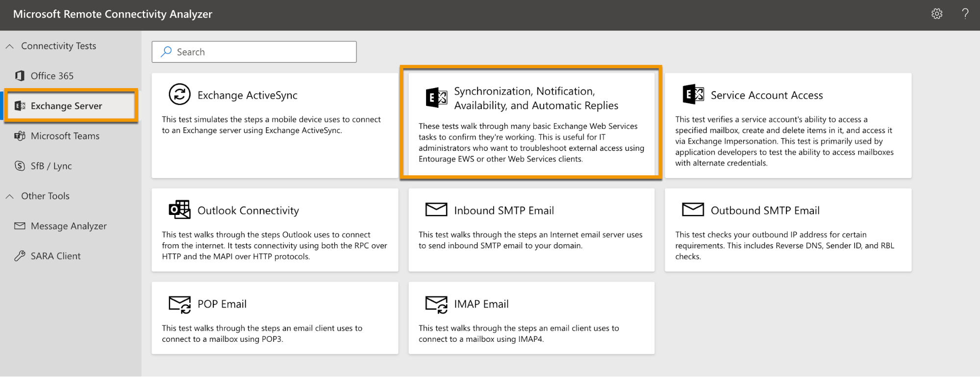Screen dimensions: 980x377
Task: Click the Outlook Connectivity icon
Action: coord(179,210)
